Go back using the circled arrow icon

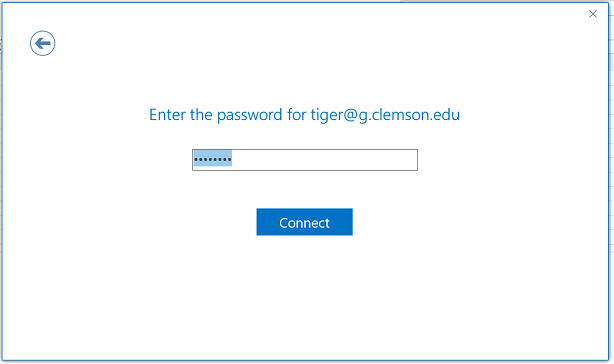coord(42,43)
